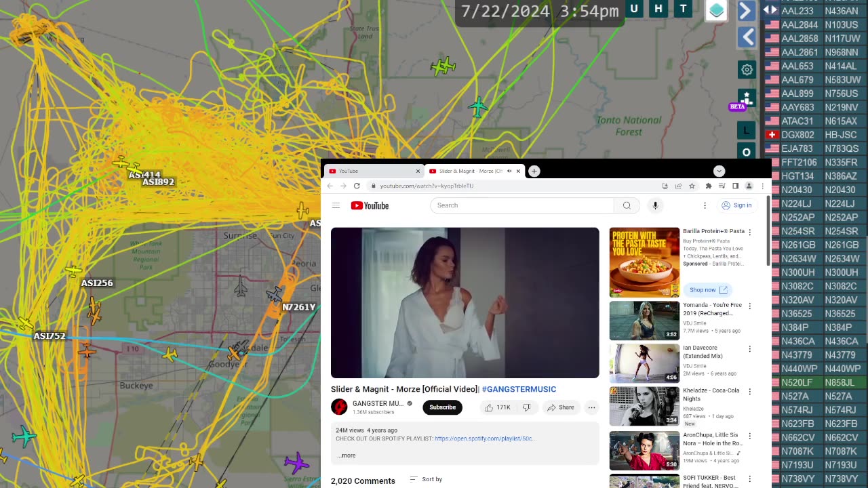Select the green aircraft icon near Tonto Forest
This screenshot has width=868, height=488.
coord(443,66)
